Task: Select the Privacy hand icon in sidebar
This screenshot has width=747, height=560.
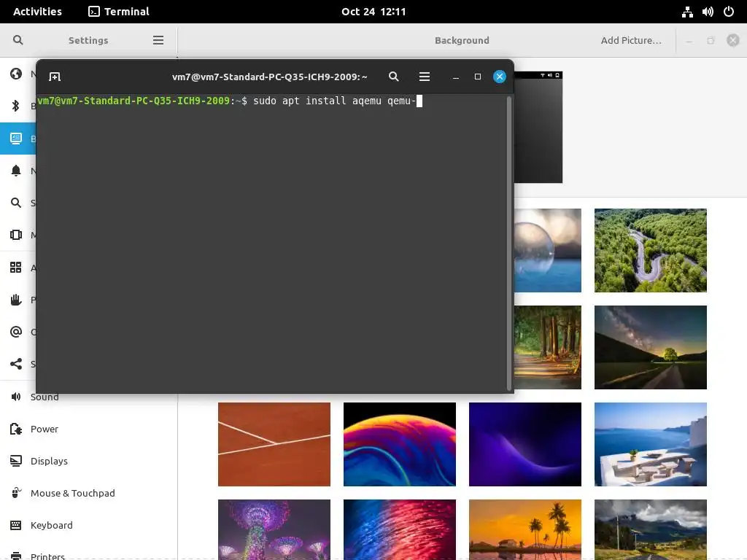Action: coord(16,300)
